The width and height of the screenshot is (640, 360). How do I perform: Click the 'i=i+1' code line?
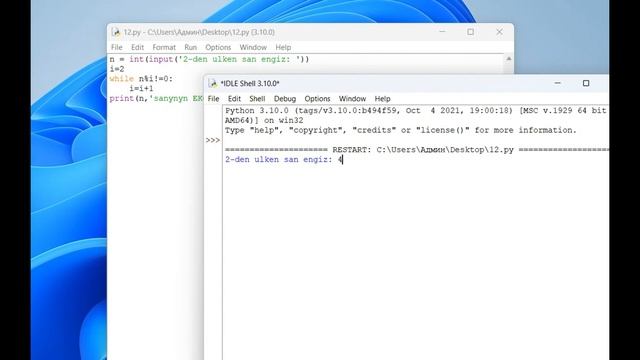tap(141, 89)
